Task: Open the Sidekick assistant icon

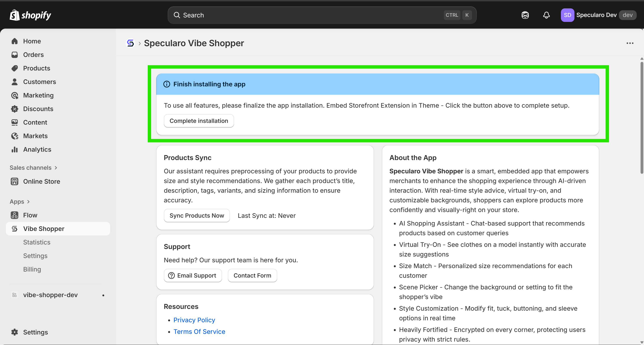Action: point(525,15)
